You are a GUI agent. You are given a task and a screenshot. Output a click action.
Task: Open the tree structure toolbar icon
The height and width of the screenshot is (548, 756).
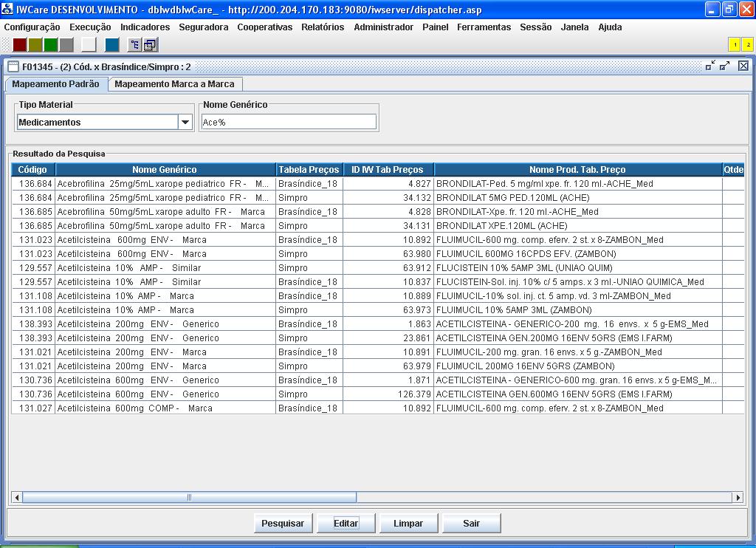click(x=134, y=45)
